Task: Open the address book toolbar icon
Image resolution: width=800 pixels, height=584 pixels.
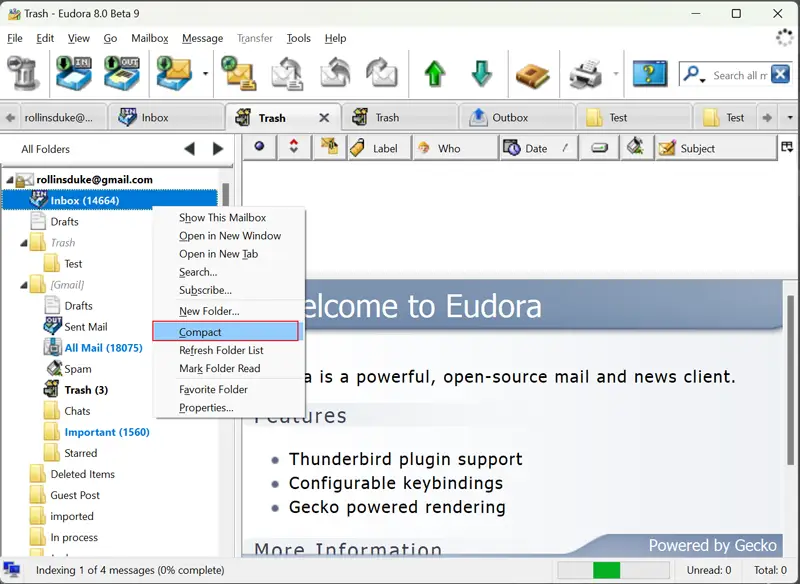Action: pyautogui.click(x=532, y=75)
